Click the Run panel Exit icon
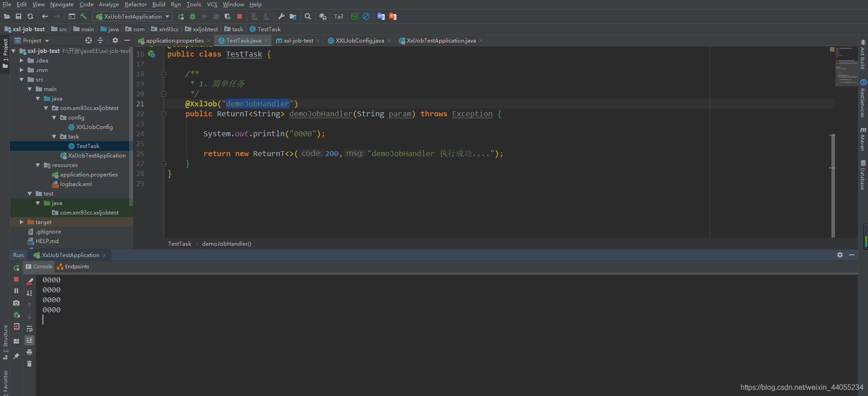The height and width of the screenshot is (396, 868). [x=16, y=326]
